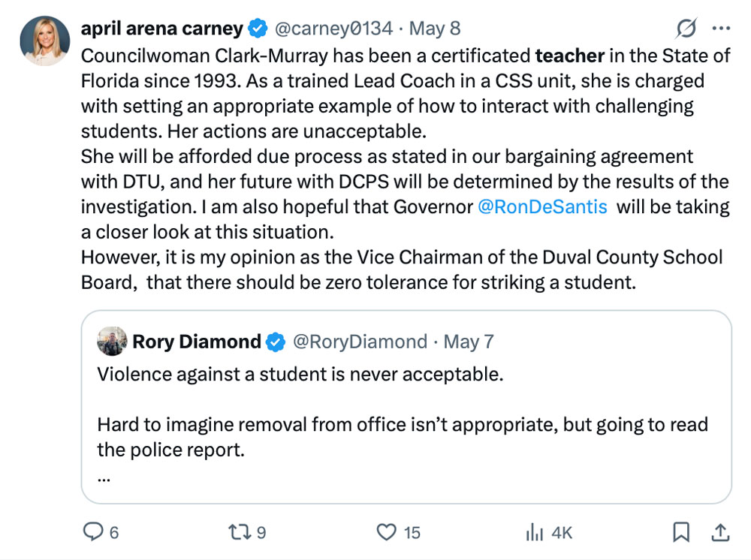Image resolution: width=751 pixels, height=560 pixels.
Task: Click the Grok slashed-circle icon
Action: coord(686,29)
